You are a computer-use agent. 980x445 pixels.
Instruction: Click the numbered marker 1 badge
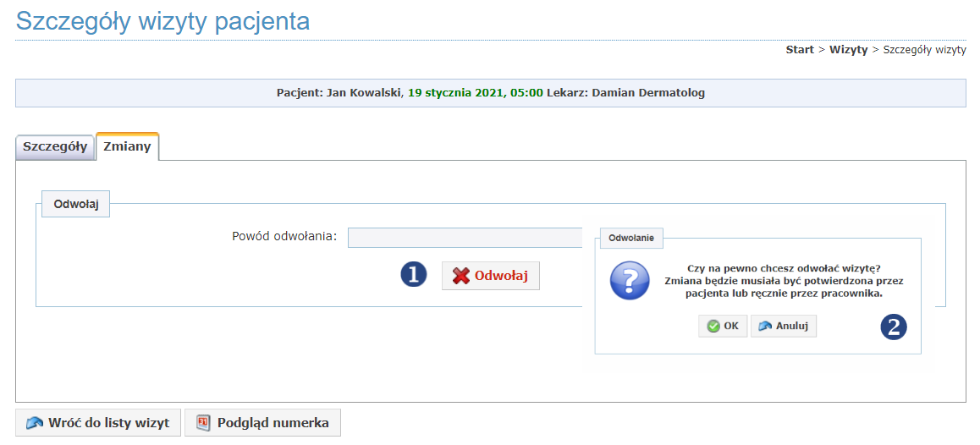tap(414, 274)
